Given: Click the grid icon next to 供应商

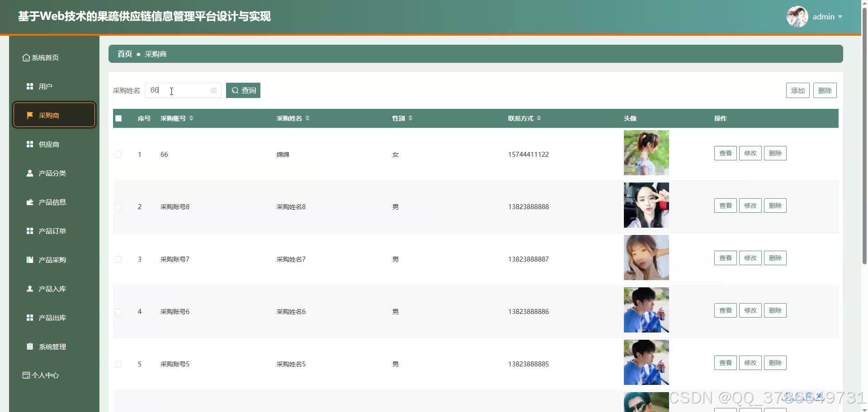Looking at the screenshot, I should tap(30, 144).
